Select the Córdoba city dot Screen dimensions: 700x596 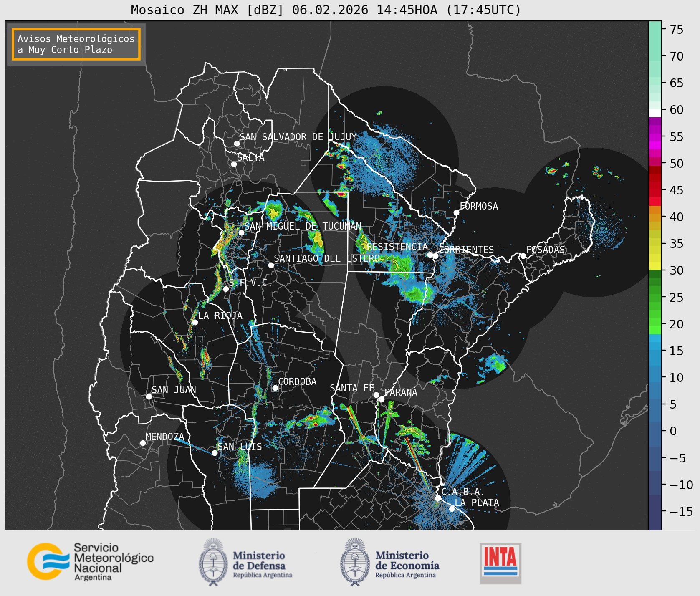[275, 388]
